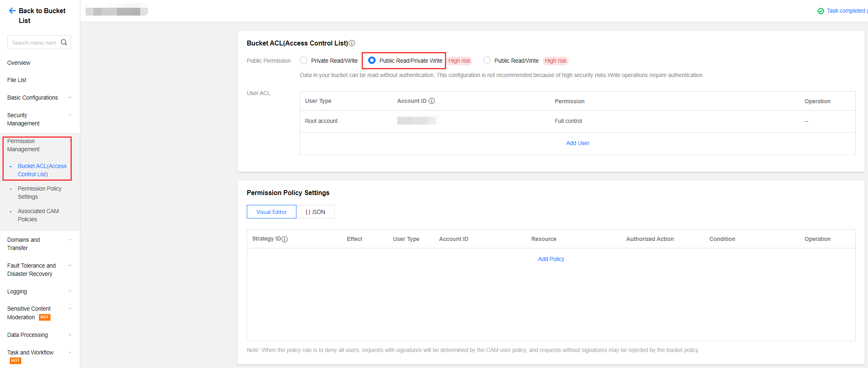Choose Public Read/Write permission radio
The width and height of the screenshot is (868, 368).
487,61
